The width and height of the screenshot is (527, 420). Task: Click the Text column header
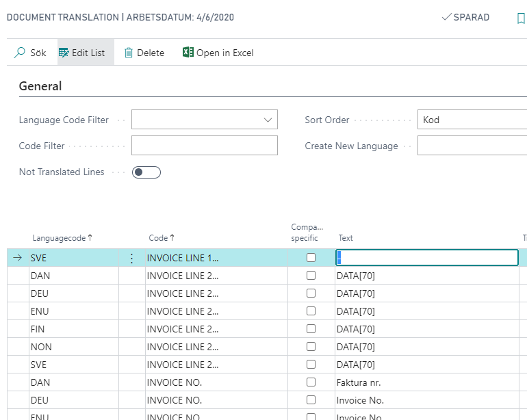pos(346,238)
